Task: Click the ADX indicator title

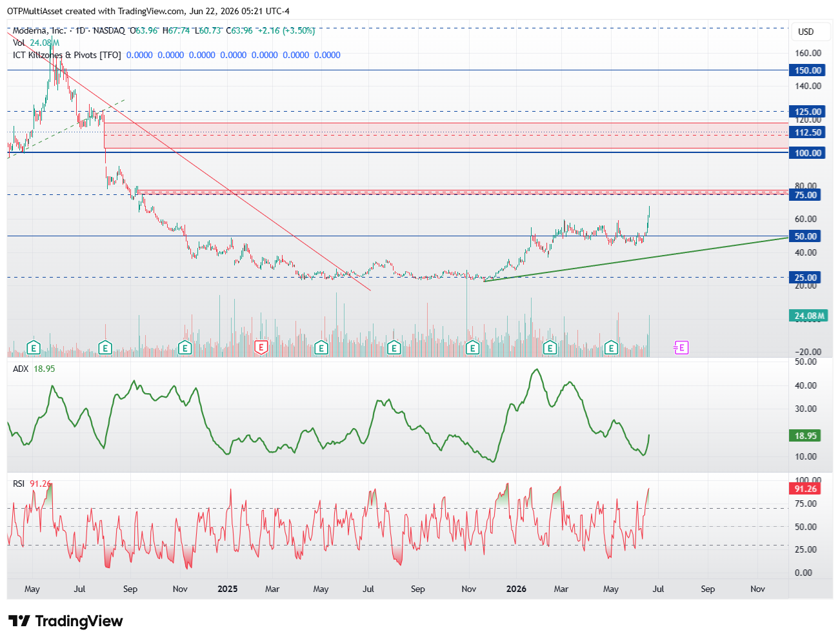Action: point(21,369)
